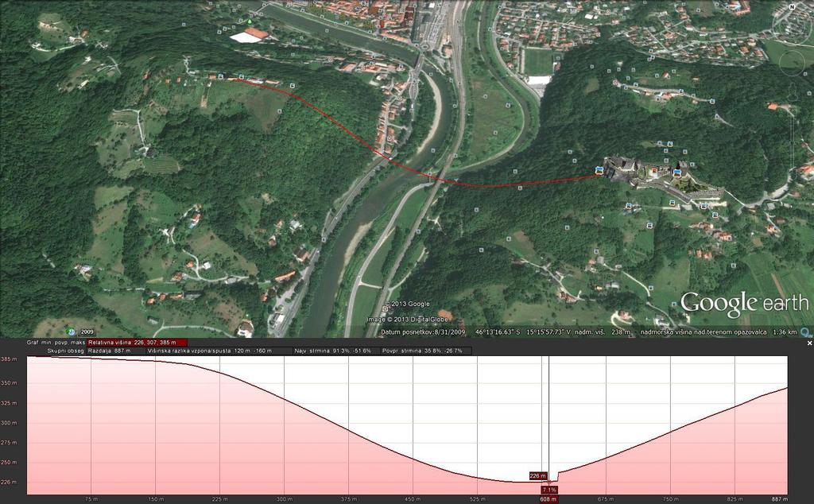The width and height of the screenshot is (814, 504).
Task: Click the nadm. viš. 238 m readout
Action: (x=604, y=332)
